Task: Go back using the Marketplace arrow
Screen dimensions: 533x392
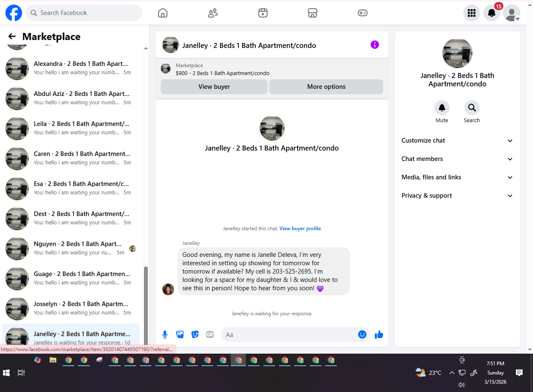Action: coord(12,37)
